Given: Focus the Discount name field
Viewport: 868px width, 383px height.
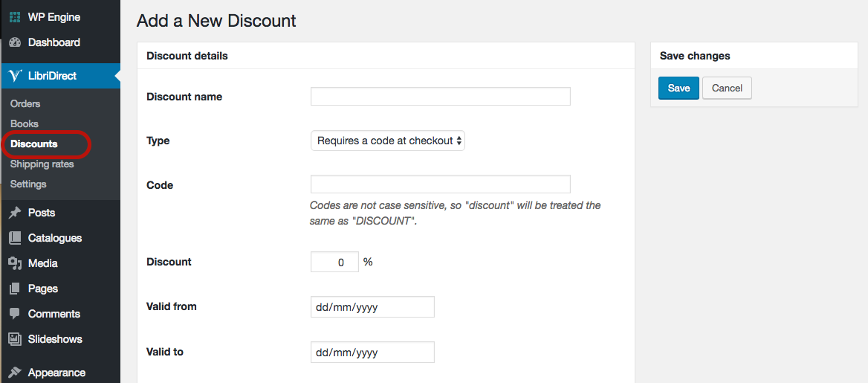Looking at the screenshot, I should coord(440,97).
